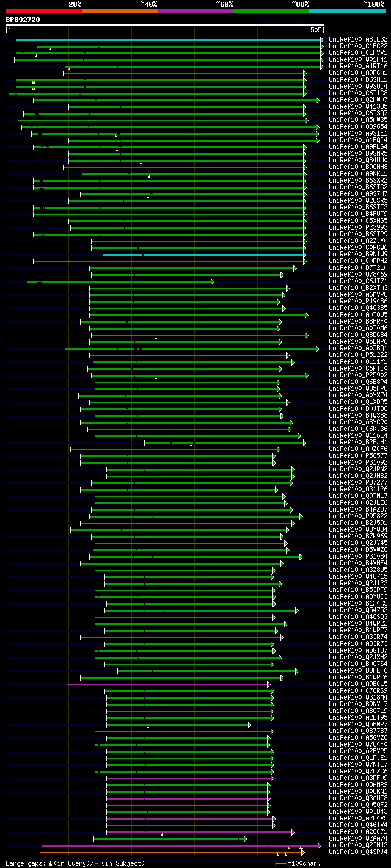The width and height of the screenshot is (391, 868).
Task: Open the UniRef100_B9SMR5 hit
Action: click(358, 154)
